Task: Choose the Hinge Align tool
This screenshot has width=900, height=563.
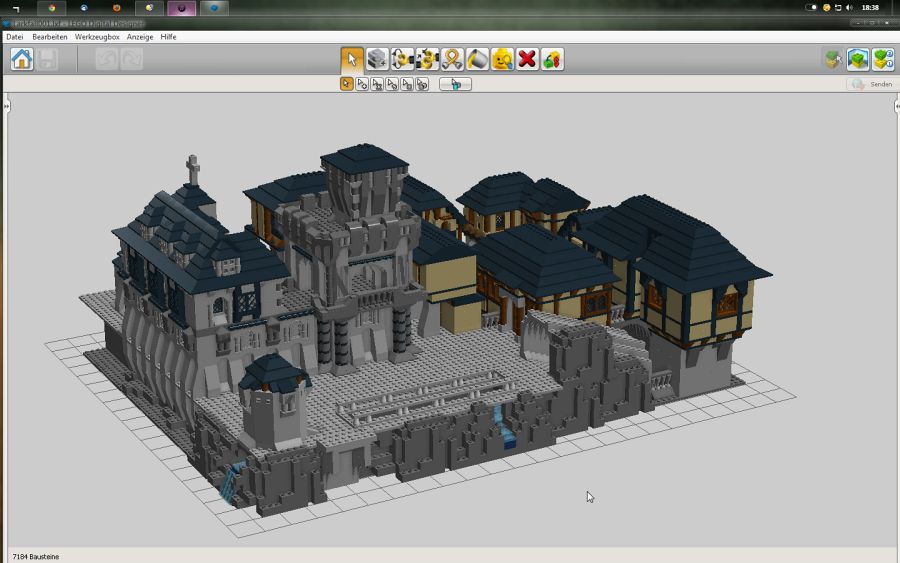Action: click(x=427, y=59)
